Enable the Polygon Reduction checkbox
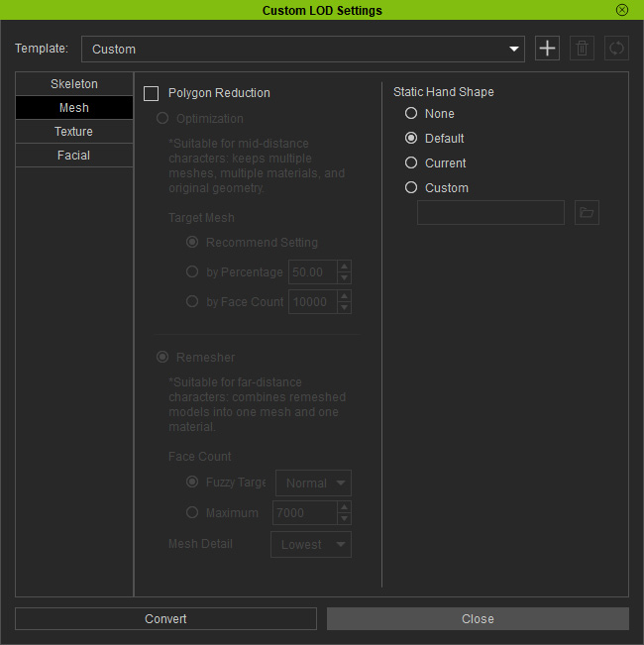 click(151, 93)
